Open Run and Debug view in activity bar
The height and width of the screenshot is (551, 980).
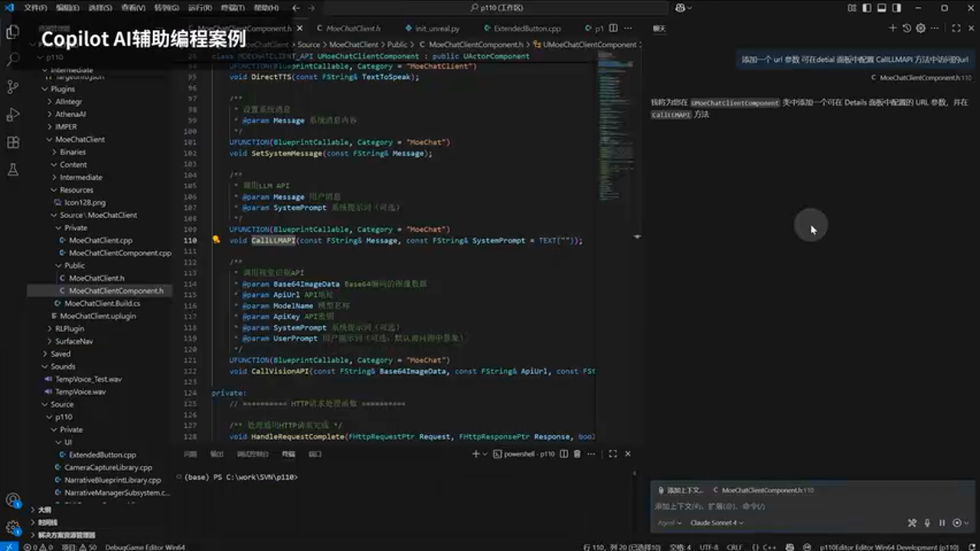(12, 115)
